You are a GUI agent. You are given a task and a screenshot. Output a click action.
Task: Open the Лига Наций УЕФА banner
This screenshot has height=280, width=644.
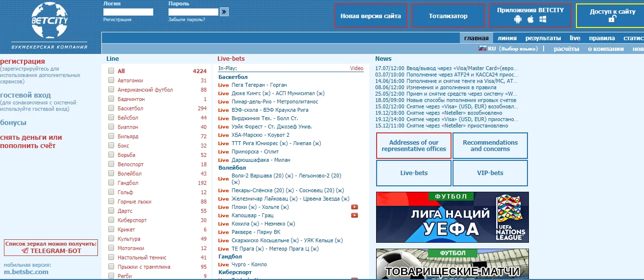pos(452,217)
